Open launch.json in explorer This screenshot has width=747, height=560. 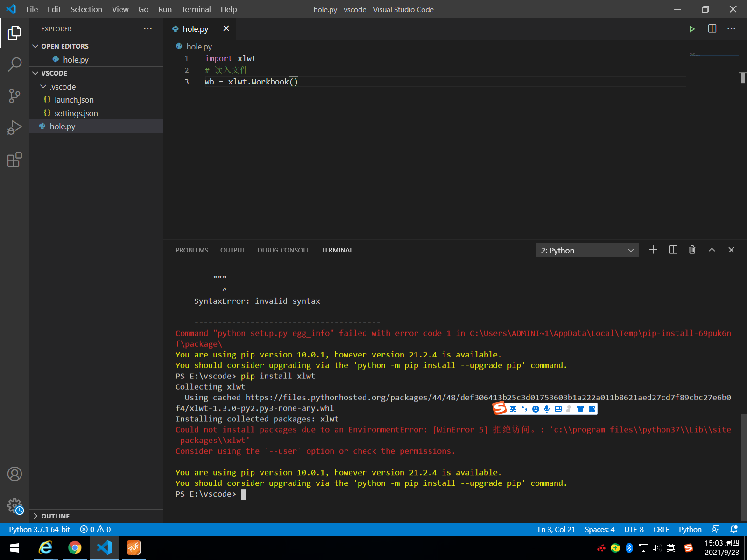coord(96,100)
